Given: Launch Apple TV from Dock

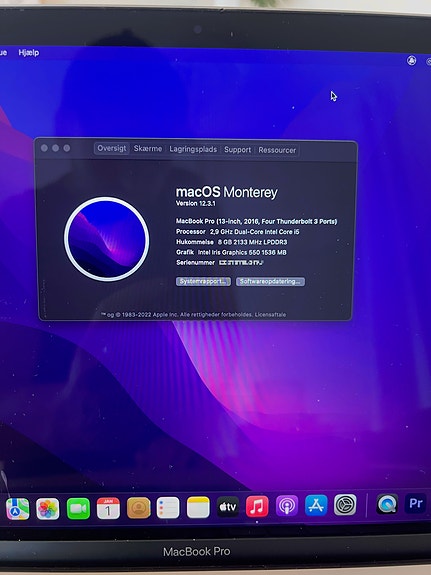Looking at the screenshot, I should [x=228, y=507].
